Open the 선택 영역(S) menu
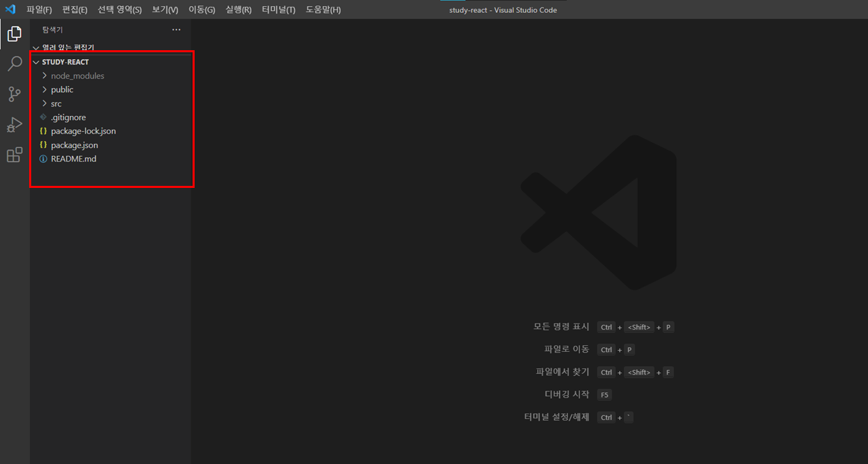 [120, 9]
